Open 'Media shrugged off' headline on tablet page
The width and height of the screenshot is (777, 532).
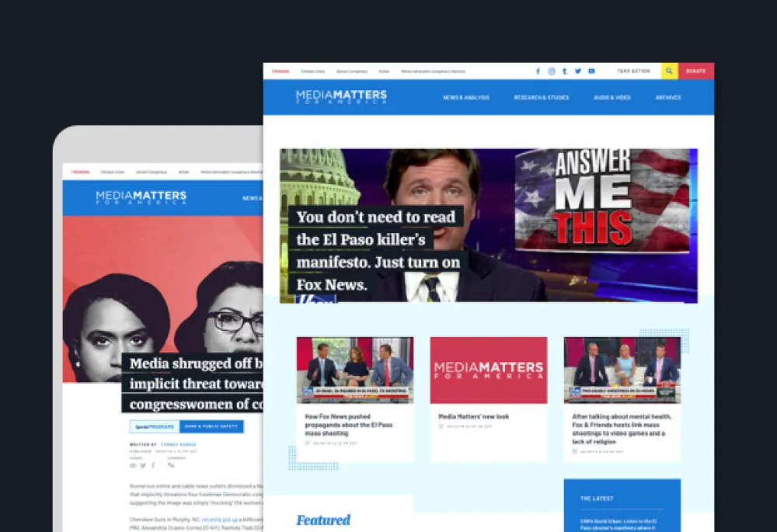193,384
